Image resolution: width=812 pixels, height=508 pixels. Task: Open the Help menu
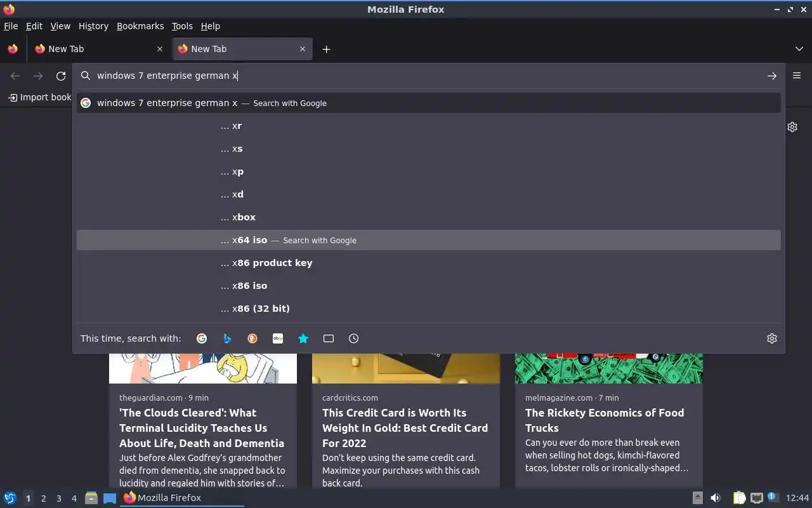pos(211,26)
